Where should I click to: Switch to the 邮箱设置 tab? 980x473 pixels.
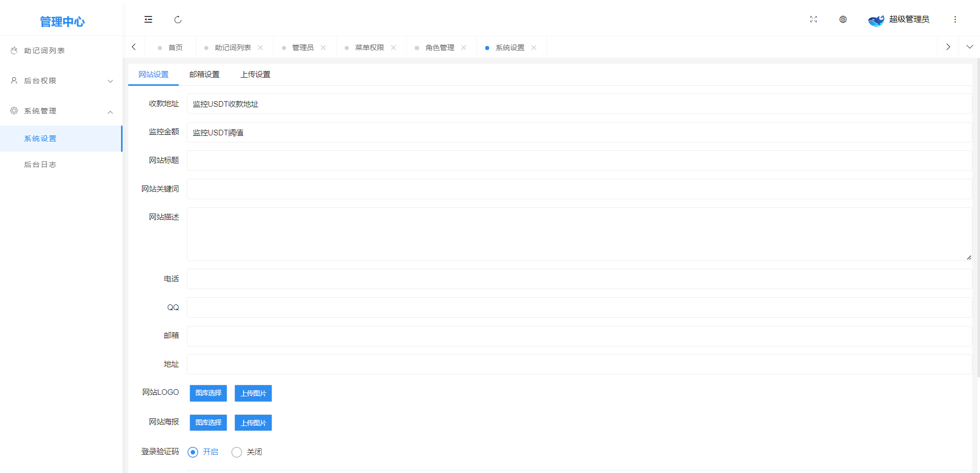tap(204, 75)
